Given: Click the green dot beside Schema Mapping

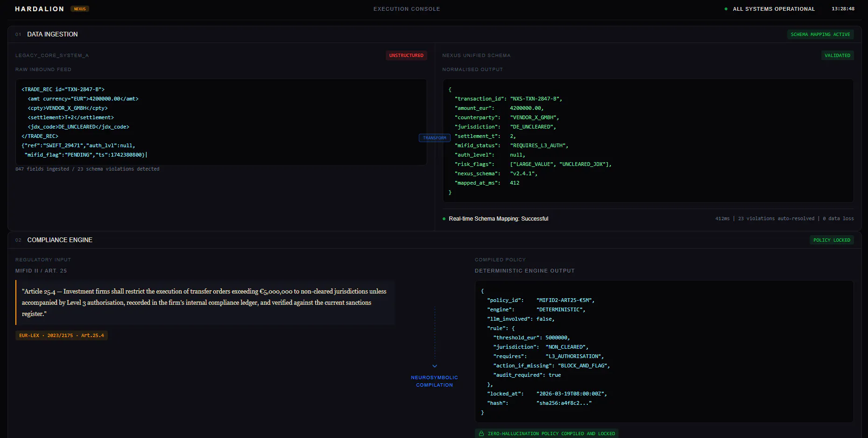Looking at the screenshot, I should pyautogui.click(x=444, y=219).
